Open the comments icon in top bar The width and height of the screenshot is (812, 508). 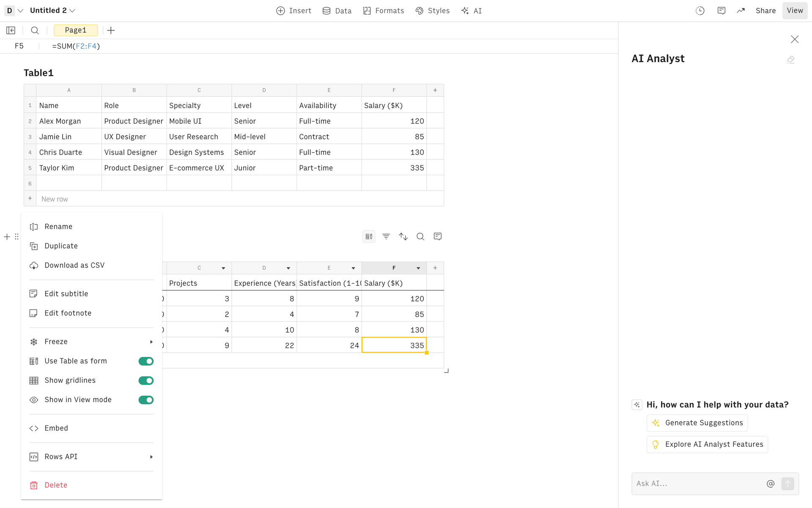click(721, 11)
